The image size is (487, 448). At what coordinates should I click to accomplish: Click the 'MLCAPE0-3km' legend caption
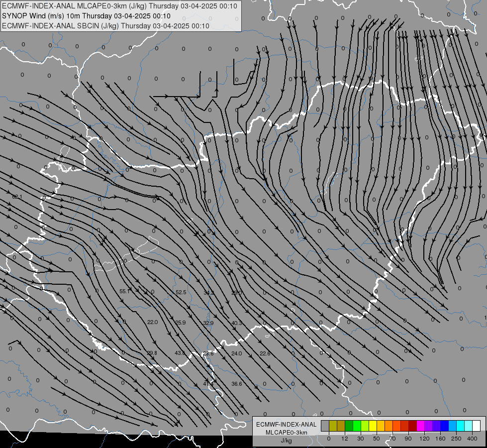pyautogui.click(x=286, y=433)
